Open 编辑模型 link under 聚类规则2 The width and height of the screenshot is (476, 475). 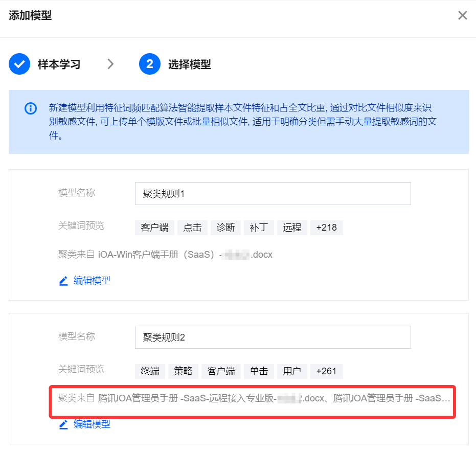92,424
